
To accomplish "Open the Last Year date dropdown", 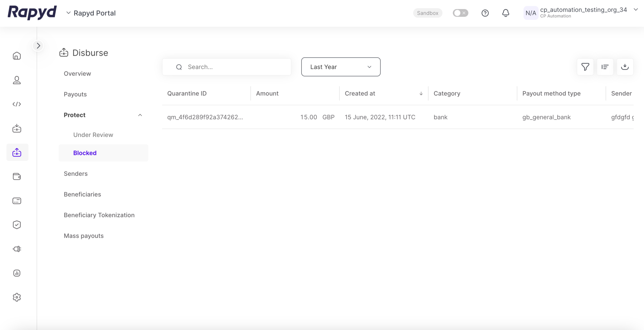I will point(341,67).
